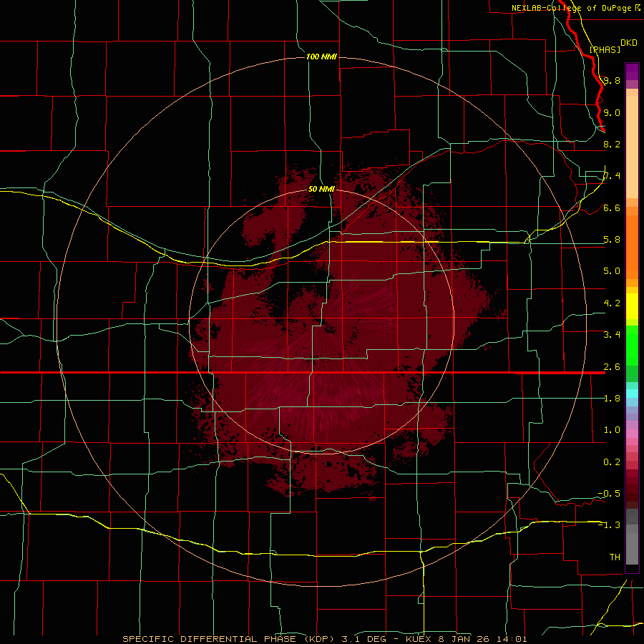
Task: Click the 6.6 value on the legend
Action: tap(612, 208)
